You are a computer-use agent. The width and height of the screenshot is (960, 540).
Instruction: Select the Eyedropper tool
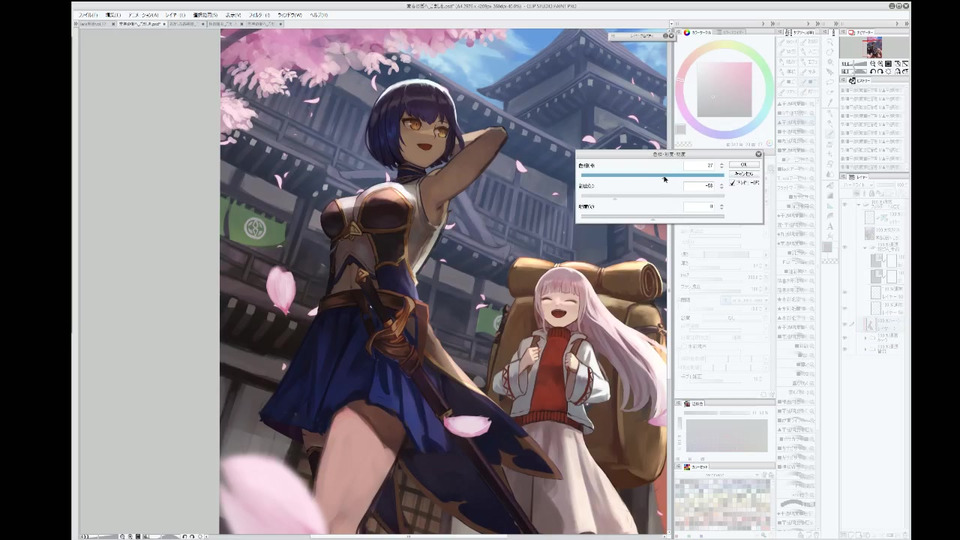point(830,103)
